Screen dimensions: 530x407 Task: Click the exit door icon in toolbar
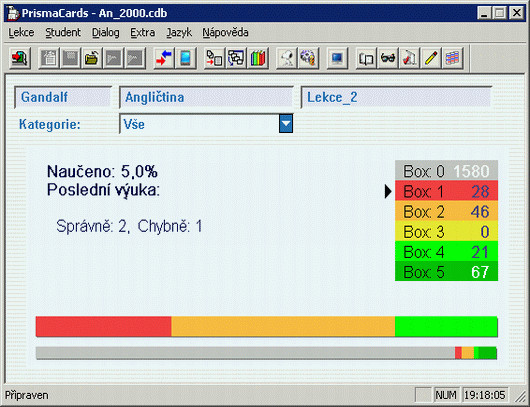(x=20, y=58)
